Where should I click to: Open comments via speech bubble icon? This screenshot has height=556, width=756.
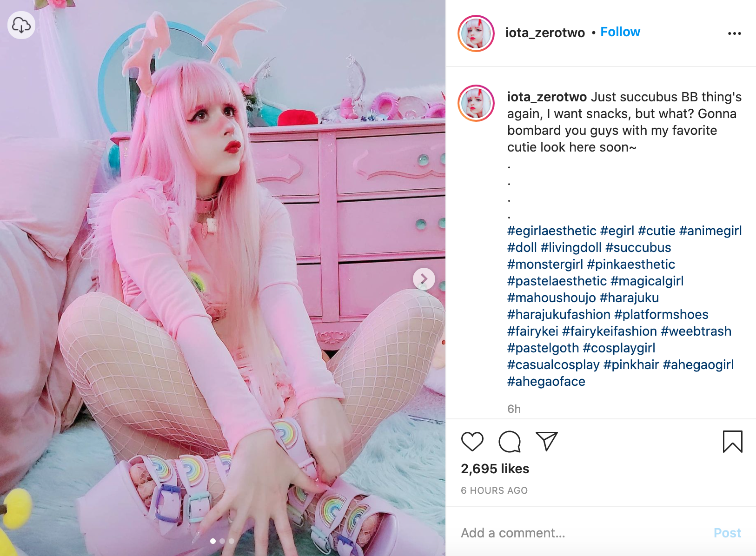(x=510, y=441)
